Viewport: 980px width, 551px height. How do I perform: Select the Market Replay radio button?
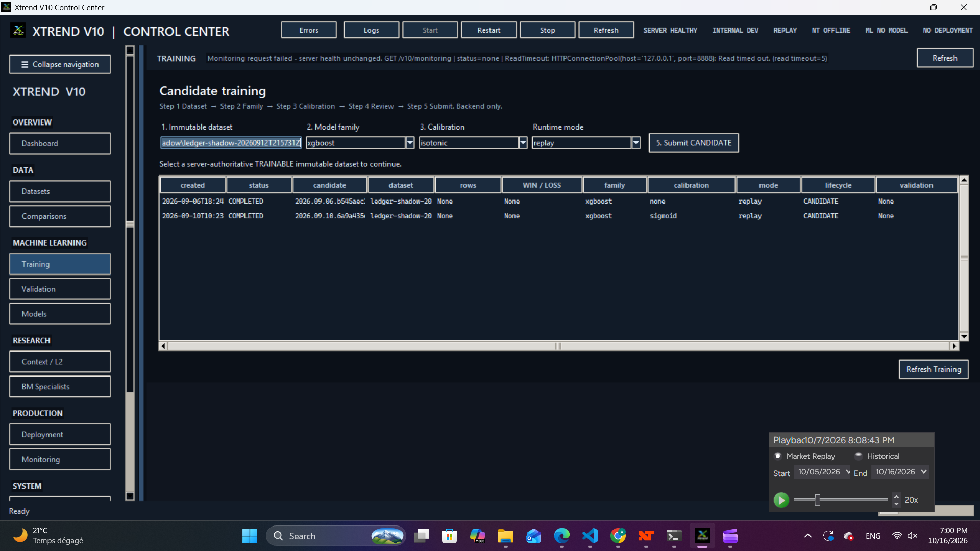click(x=778, y=456)
